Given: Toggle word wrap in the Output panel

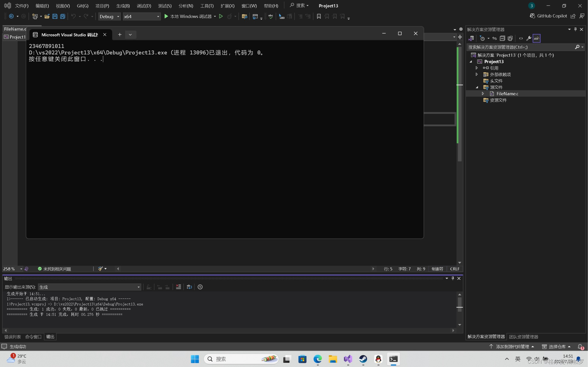Looking at the screenshot, I should [189, 287].
